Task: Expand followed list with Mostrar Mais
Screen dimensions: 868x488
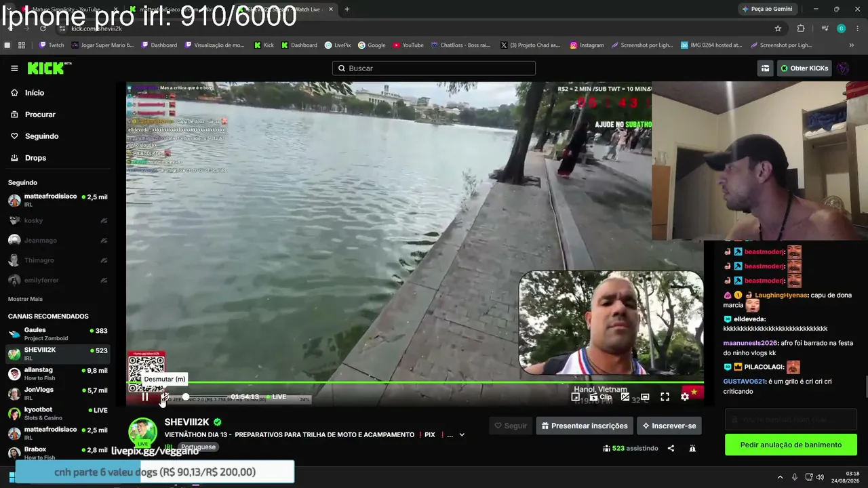Action: pyautogui.click(x=25, y=299)
